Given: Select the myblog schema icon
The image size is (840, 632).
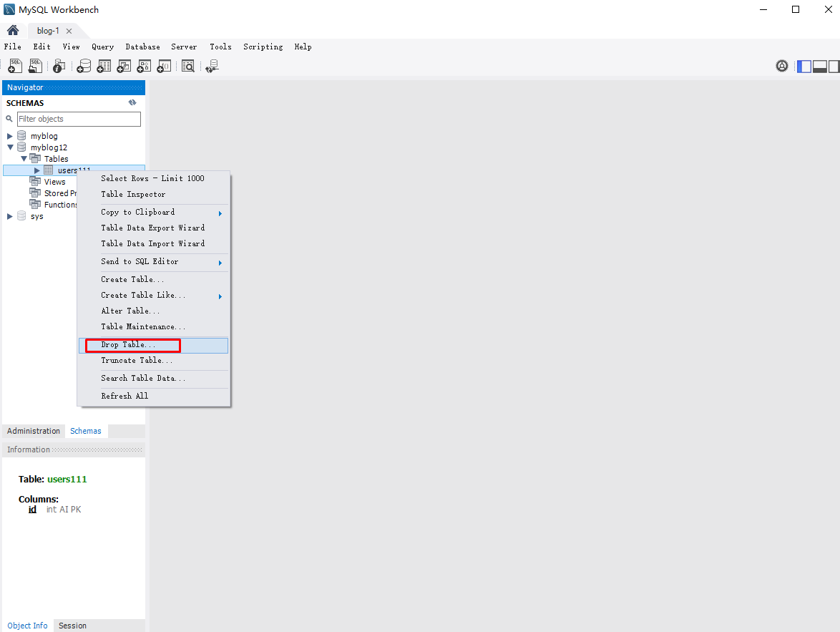Looking at the screenshot, I should pos(21,135).
